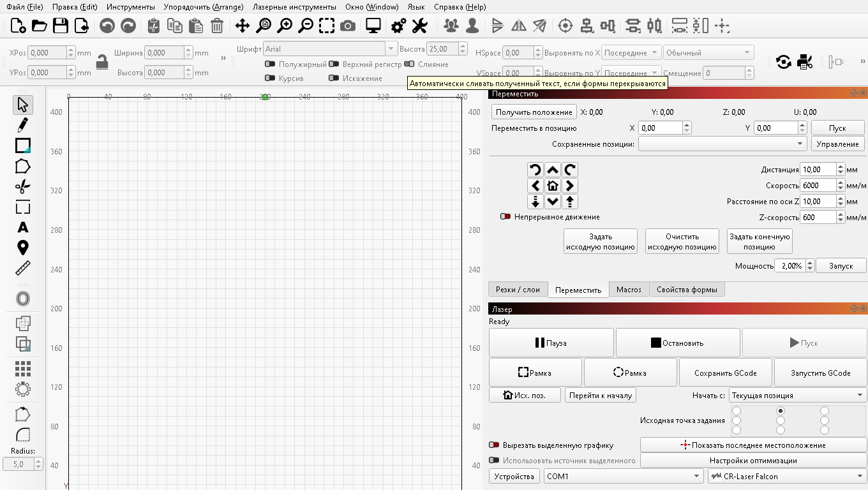Switch to the Резки / слои tab
Screen dimensions: 868x490
[518, 290]
